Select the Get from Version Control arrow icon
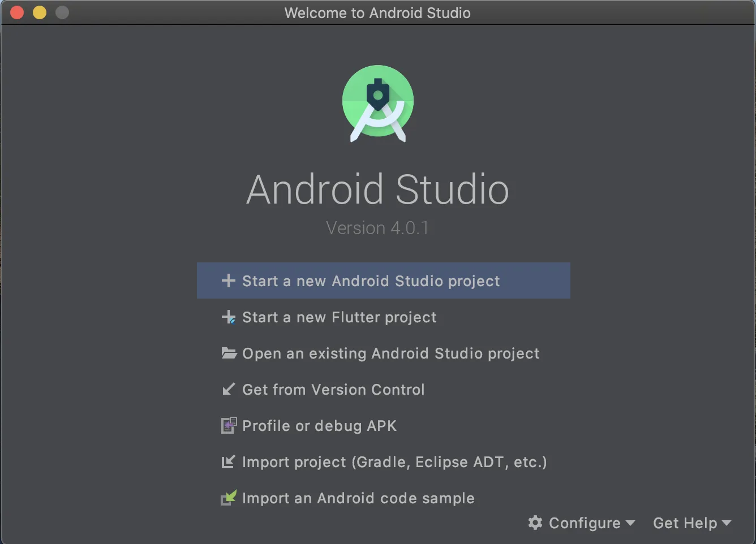 coord(228,389)
